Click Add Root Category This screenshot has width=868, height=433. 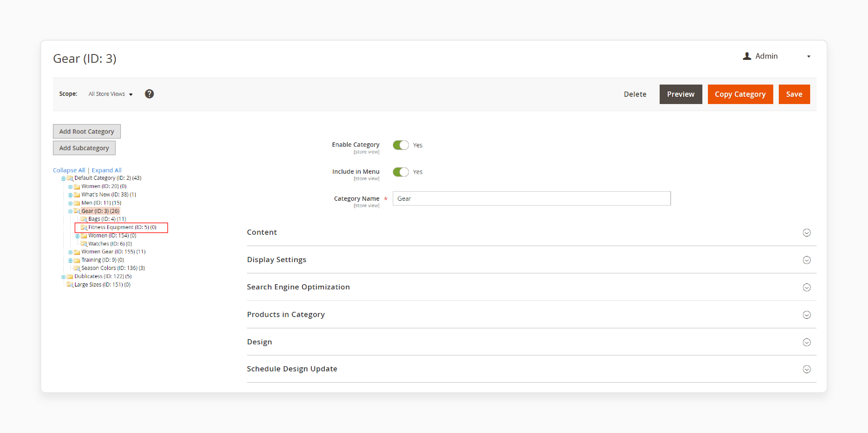click(x=87, y=131)
